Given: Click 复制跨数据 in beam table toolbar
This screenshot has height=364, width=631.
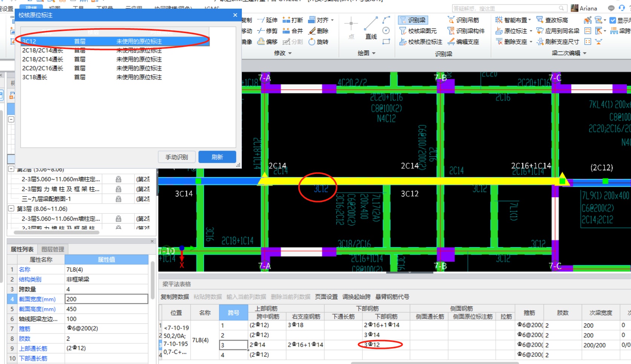Looking at the screenshot, I should (175, 297).
